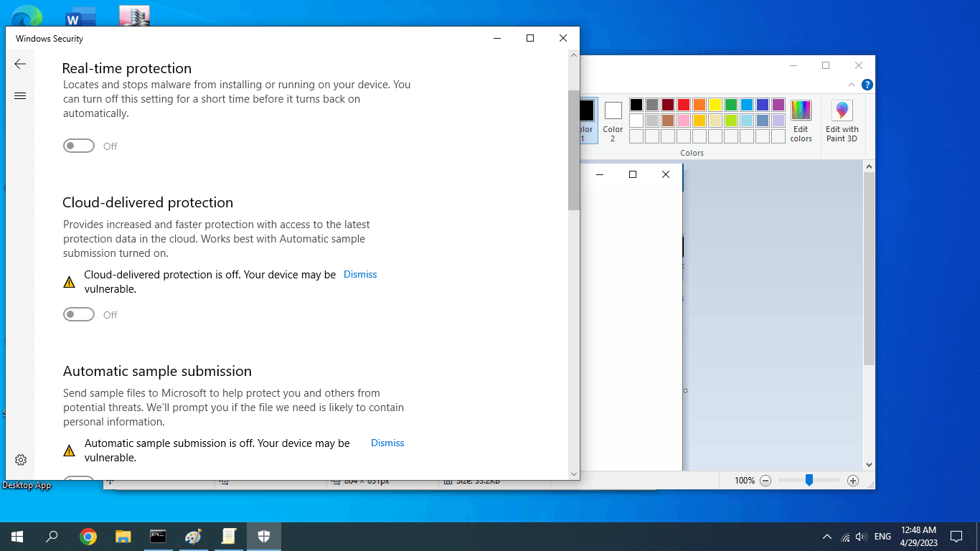Pick the purple swatch in Paint palette
The height and width of the screenshot is (551, 980).
[778, 105]
